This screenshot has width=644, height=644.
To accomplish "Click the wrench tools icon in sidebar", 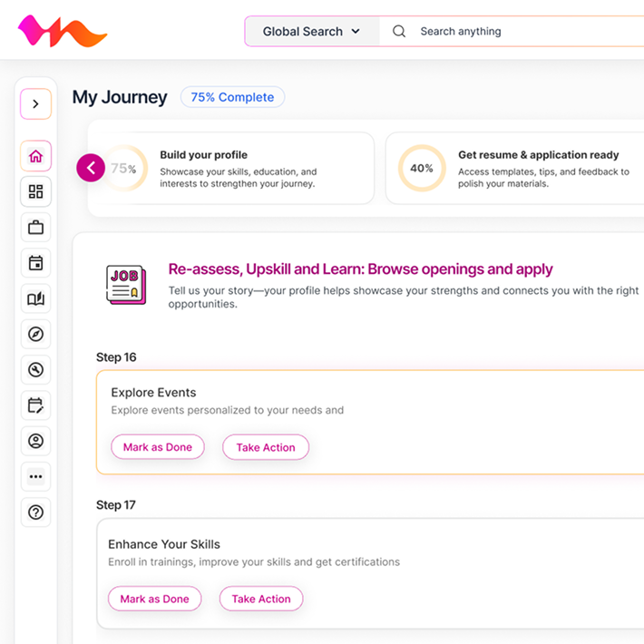I will (35, 370).
